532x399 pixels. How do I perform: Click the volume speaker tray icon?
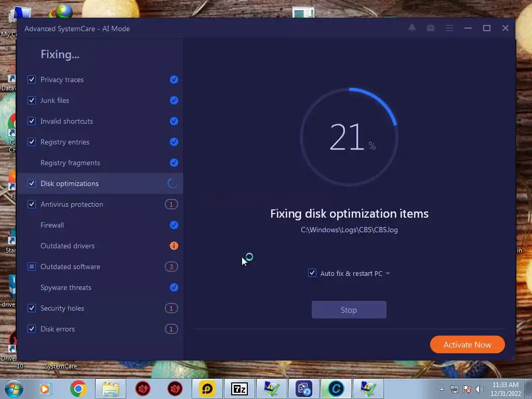pos(480,389)
